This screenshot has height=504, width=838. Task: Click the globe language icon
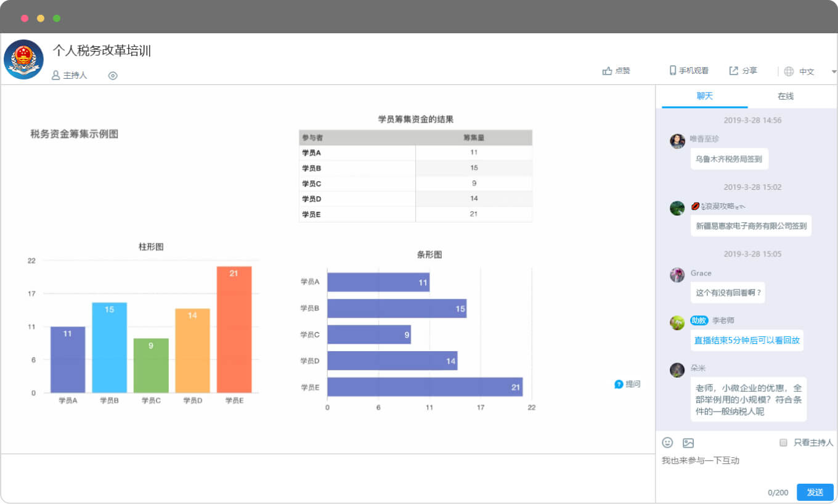789,71
